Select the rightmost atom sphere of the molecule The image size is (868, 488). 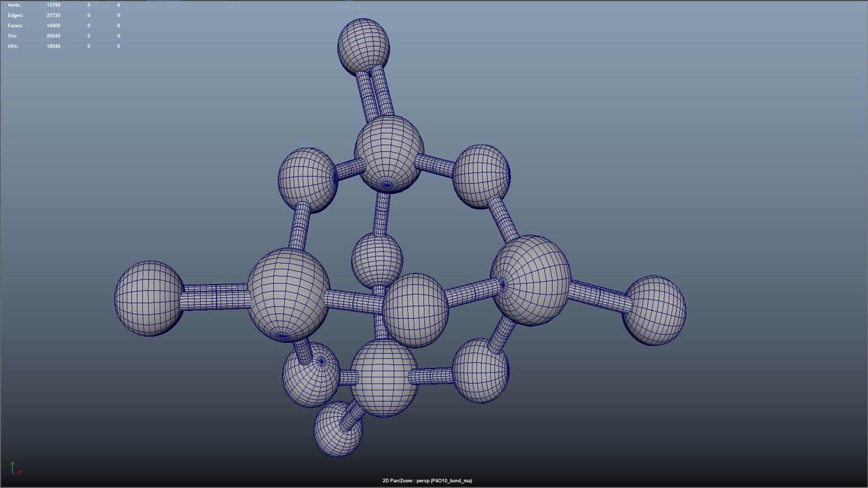(654, 310)
